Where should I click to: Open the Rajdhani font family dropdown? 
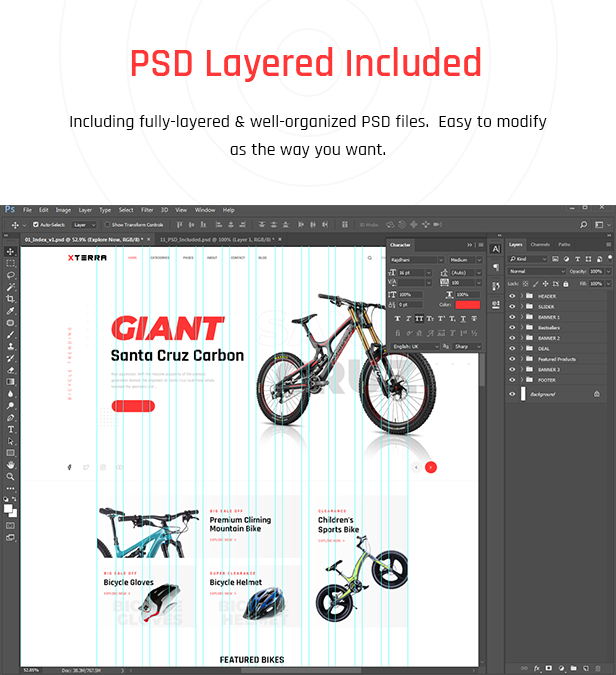click(x=417, y=260)
